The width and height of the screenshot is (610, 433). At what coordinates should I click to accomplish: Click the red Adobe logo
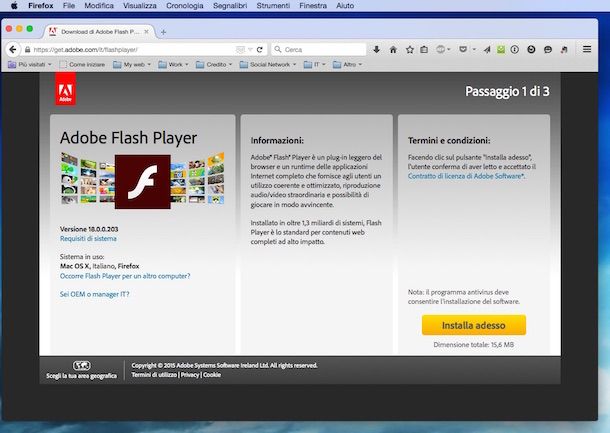click(65, 89)
